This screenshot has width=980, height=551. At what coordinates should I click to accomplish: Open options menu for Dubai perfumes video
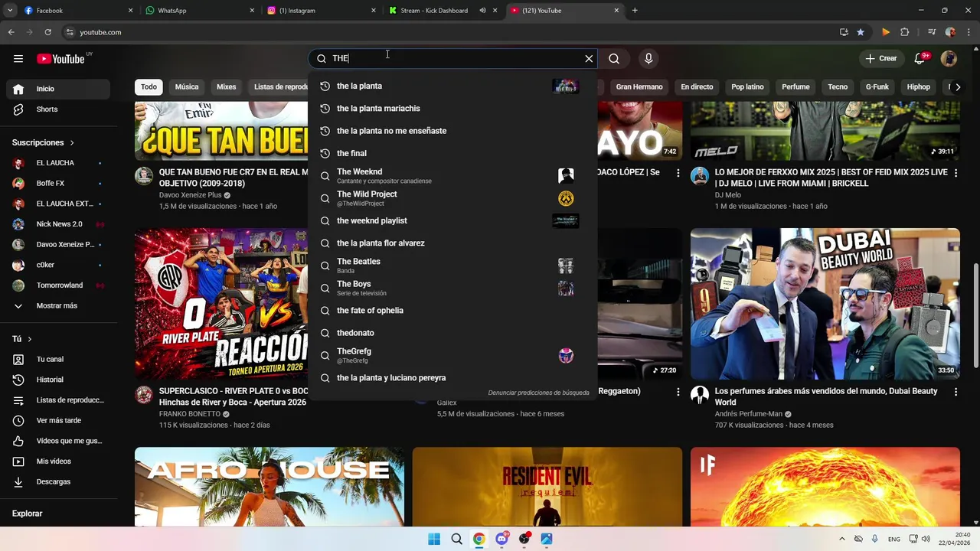point(955,392)
